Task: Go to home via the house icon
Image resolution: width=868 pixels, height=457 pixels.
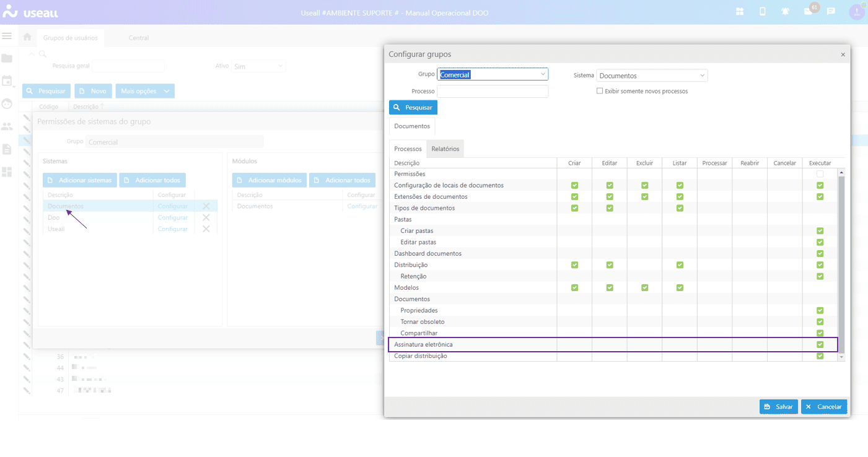Action: (27, 37)
